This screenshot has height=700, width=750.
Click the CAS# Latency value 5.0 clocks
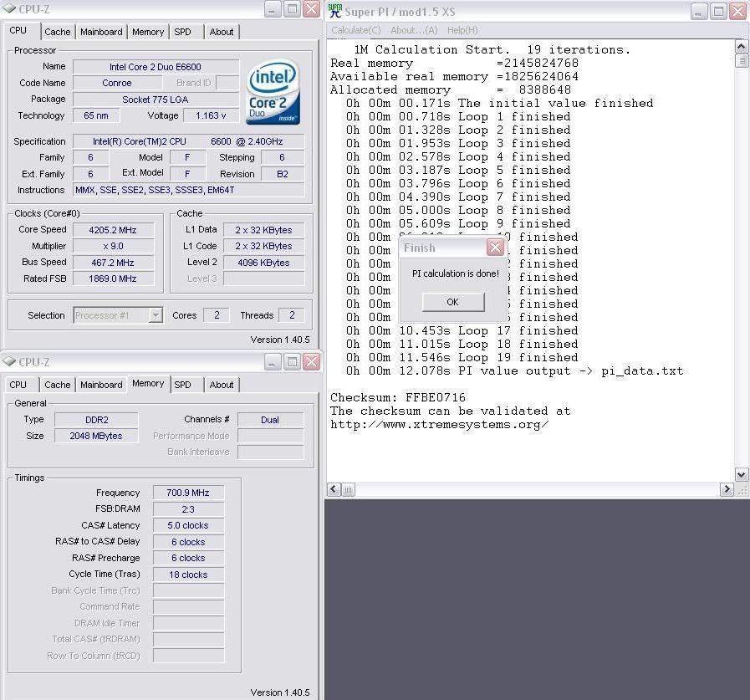(188, 525)
